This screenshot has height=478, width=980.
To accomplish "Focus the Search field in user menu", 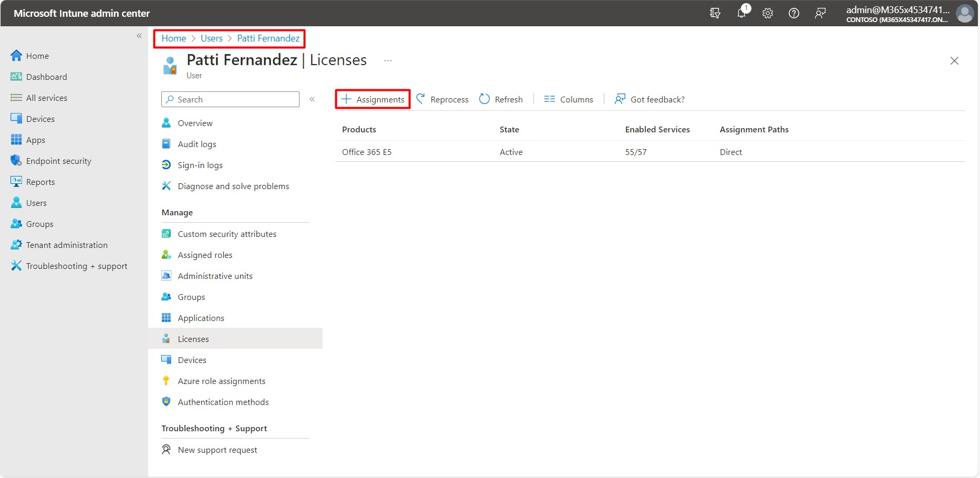I will 231,99.
